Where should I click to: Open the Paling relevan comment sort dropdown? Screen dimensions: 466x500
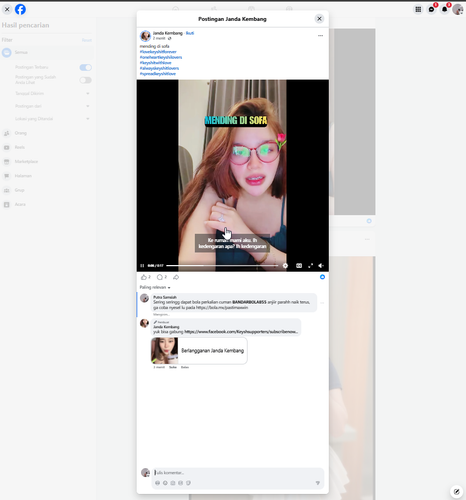point(155,287)
